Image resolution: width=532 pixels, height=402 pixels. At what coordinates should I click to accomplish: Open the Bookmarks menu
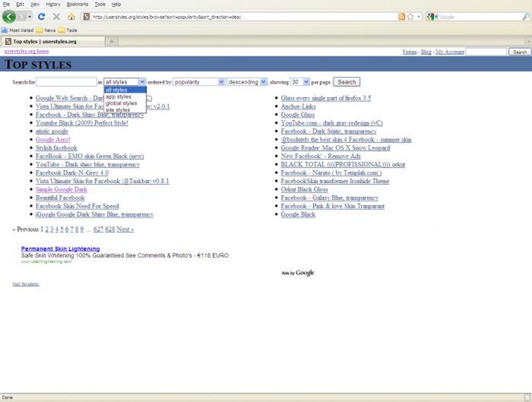coord(77,4)
